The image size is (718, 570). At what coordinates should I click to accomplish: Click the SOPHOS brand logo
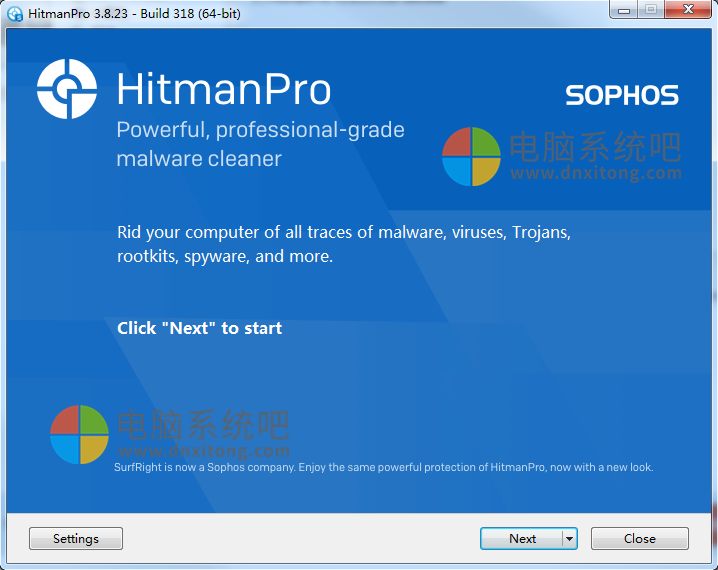[x=621, y=95]
